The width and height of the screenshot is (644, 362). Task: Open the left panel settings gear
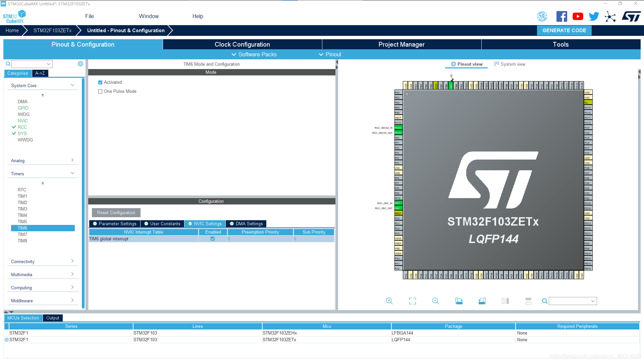(x=80, y=64)
